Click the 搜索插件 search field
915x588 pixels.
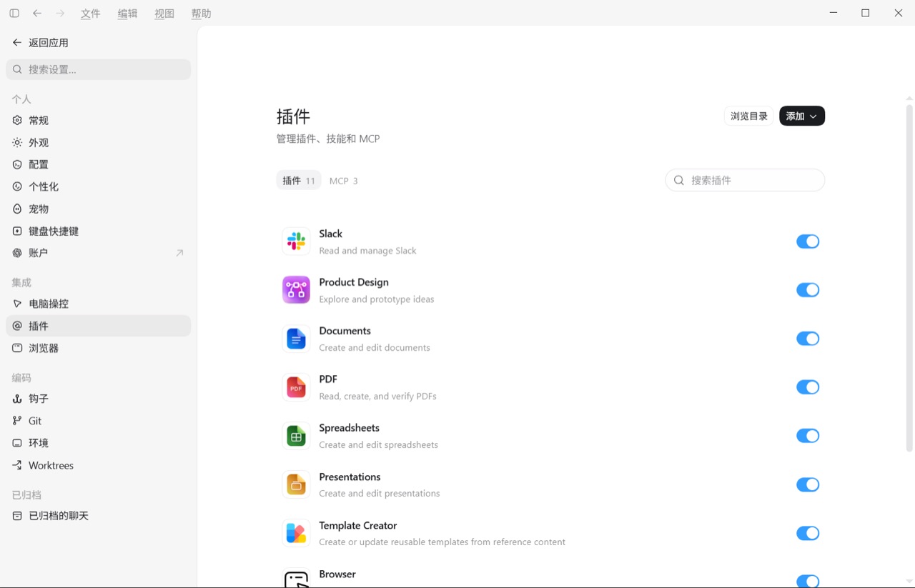tap(745, 180)
